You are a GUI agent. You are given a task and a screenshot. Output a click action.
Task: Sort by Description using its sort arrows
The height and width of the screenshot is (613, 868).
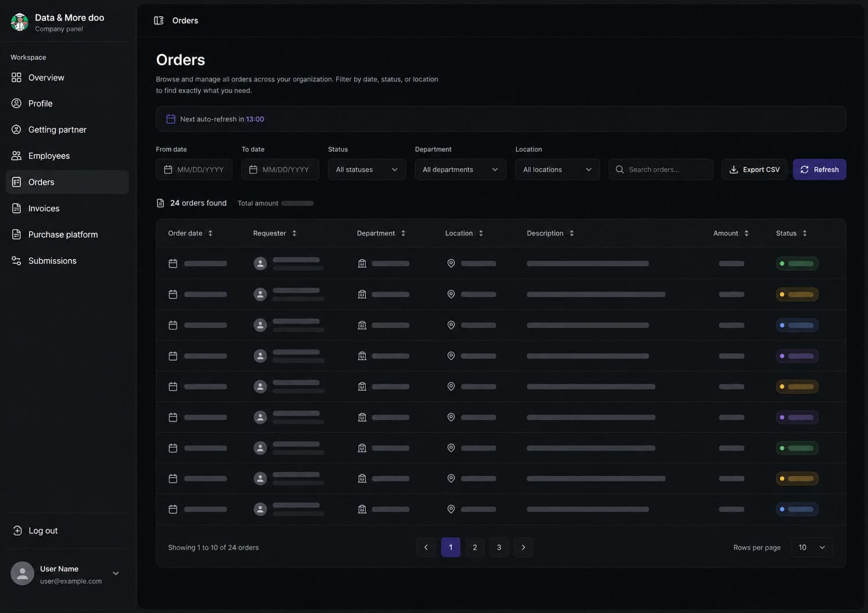point(571,233)
